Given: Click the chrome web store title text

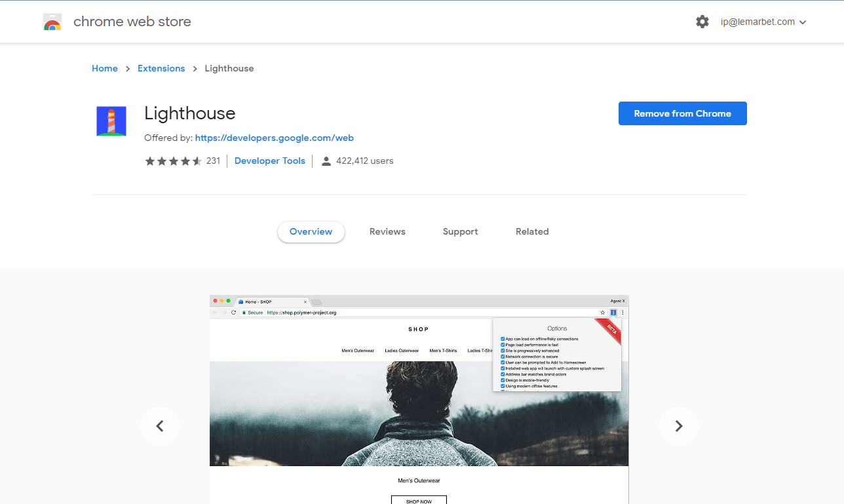Looking at the screenshot, I should [132, 22].
